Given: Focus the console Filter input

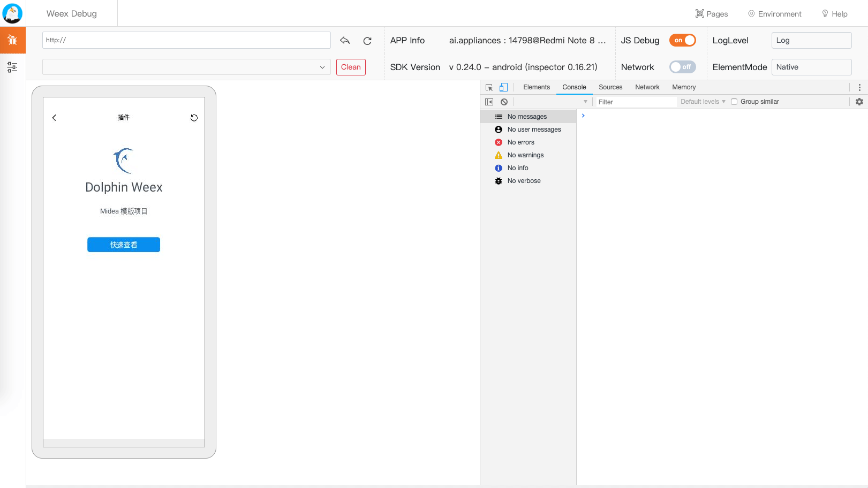Looking at the screenshot, I should [636, 102].
